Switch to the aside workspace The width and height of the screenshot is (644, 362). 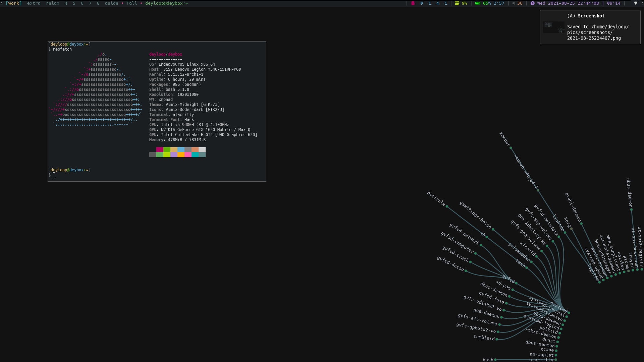pos(111,3)
